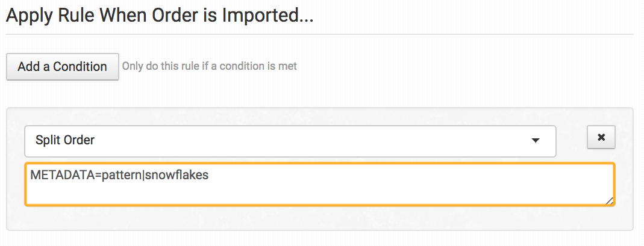Image resolution: width=644 pixels, height=246 pixels.
Task: Click the word 'snowflakes' in the text box
Action: coord(181,176)
